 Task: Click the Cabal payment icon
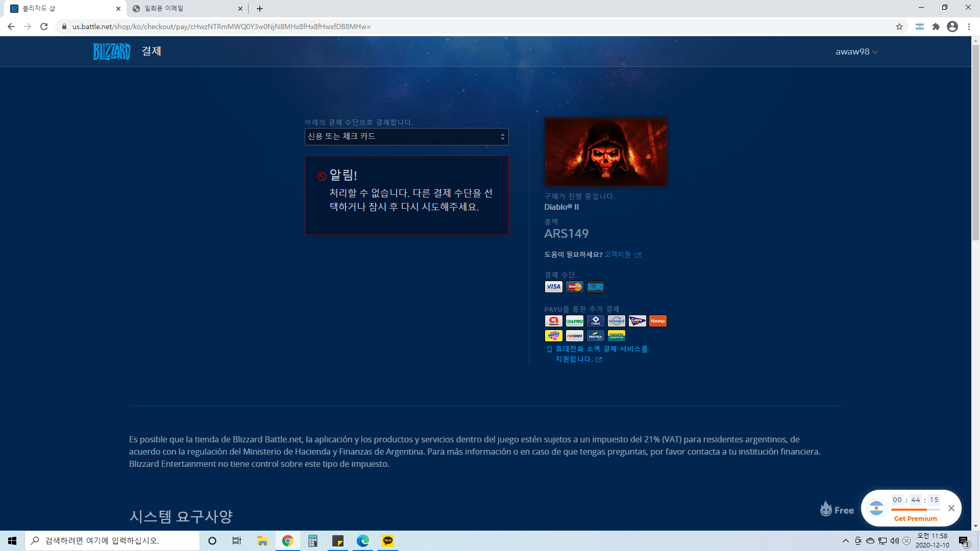[x=595, y=321]
